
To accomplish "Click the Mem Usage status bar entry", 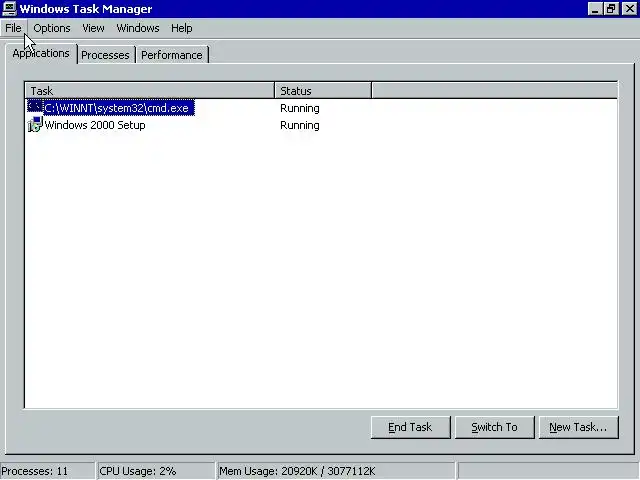I will pyautogui.click(x=336, y=471).
